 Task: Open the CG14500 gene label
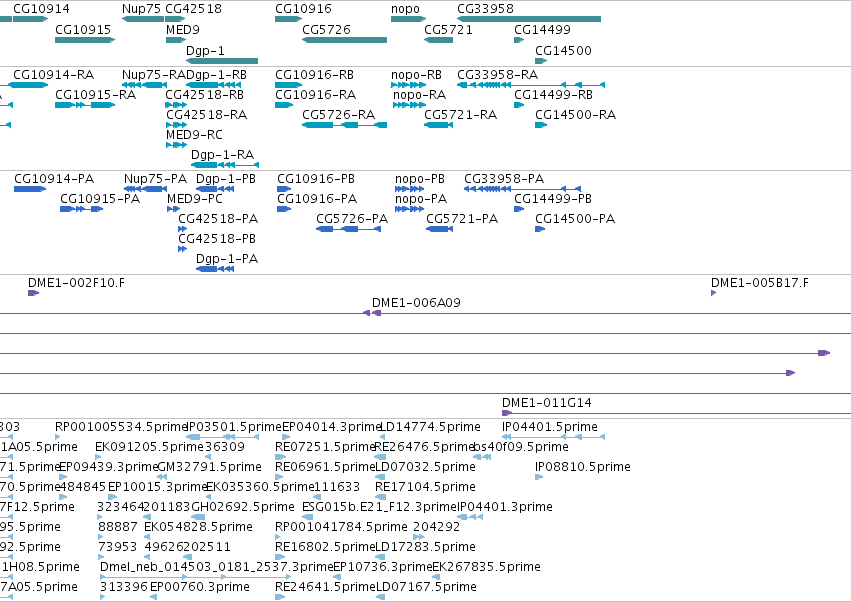click(x=563, y=50)
